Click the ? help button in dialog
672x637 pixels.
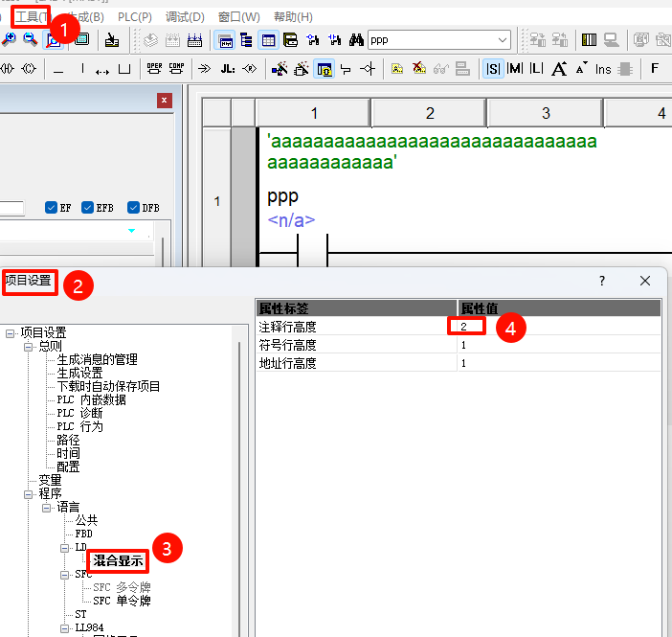click(x=602, y=281)
